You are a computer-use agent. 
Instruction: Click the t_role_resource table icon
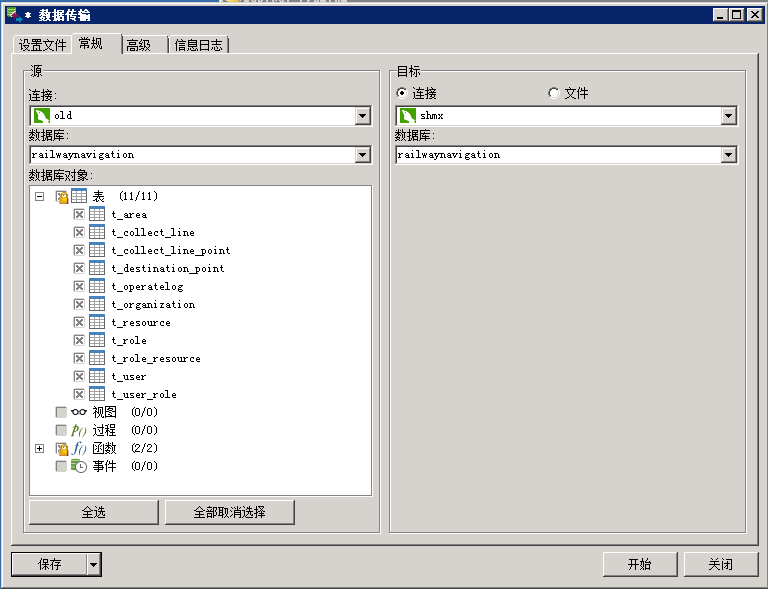point(97,358)
